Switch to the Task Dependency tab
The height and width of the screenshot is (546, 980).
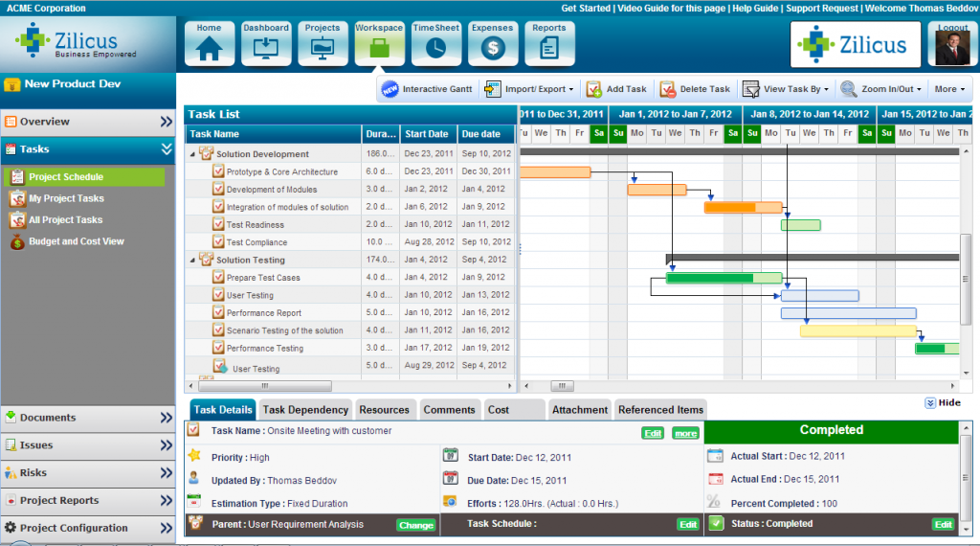[305, 410]
